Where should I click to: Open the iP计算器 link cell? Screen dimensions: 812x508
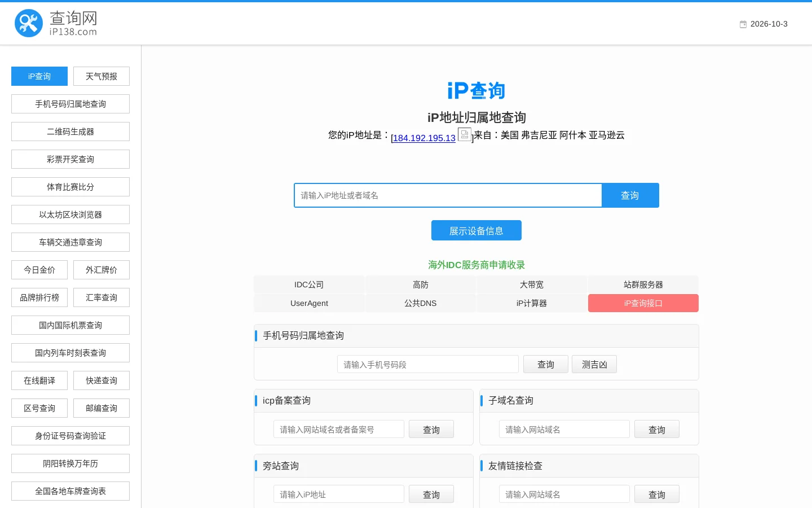pos(532,303)
